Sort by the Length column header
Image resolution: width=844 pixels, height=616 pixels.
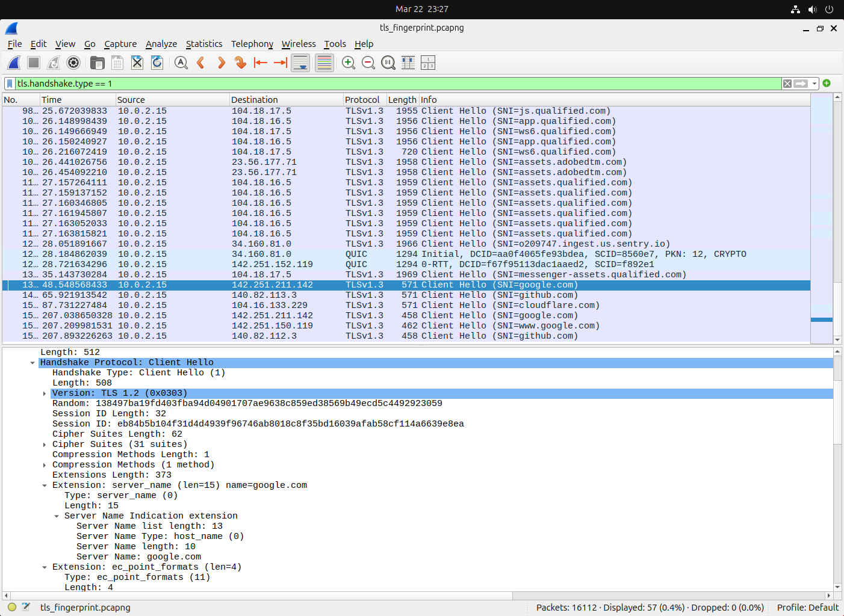click(402, 100)
